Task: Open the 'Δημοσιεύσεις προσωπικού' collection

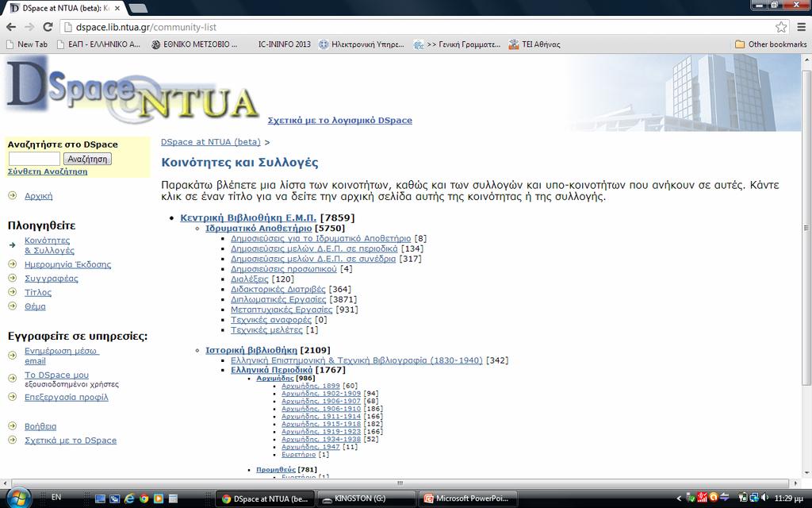Action: [x=284, y=269]
